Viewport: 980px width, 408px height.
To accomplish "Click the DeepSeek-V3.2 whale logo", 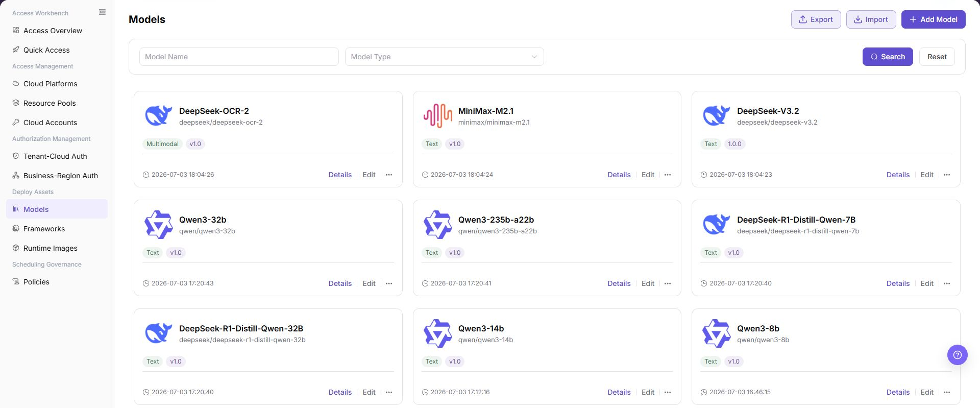I will (717, 115).
